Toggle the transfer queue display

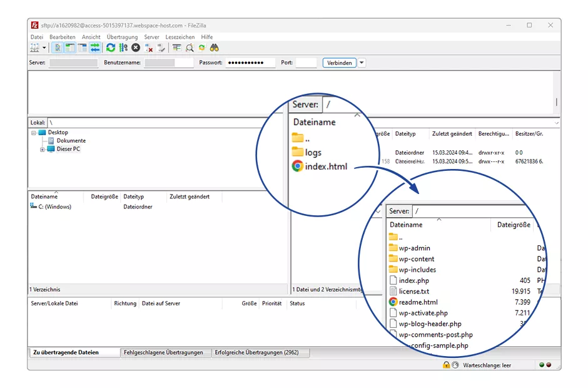point(95,48)
